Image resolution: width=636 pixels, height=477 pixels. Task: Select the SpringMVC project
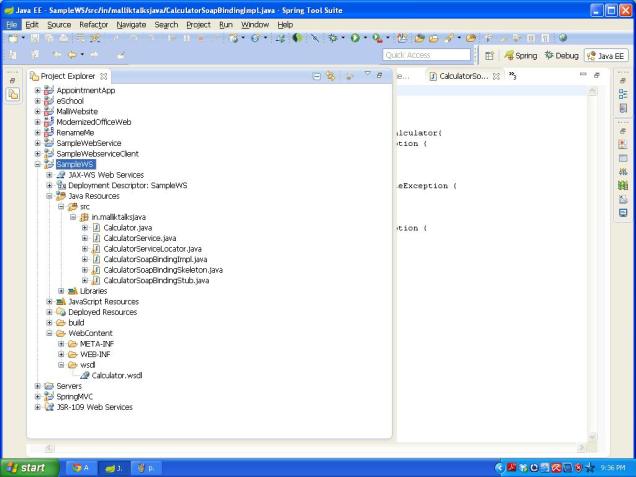(x=74, y=396)
